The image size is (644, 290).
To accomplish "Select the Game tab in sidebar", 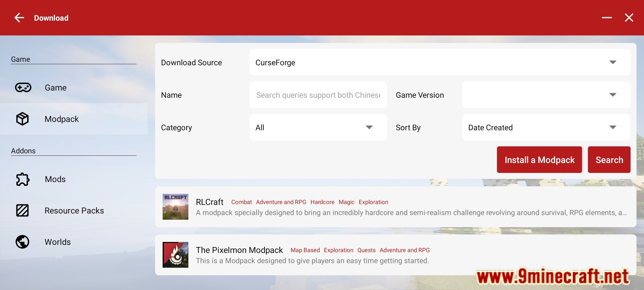I will (55, 88).
